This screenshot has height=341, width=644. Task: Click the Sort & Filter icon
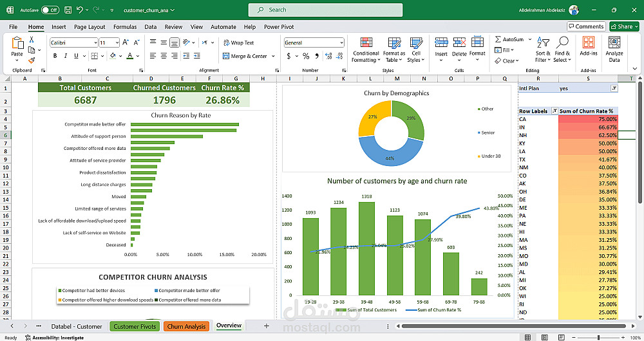point(543,42)
